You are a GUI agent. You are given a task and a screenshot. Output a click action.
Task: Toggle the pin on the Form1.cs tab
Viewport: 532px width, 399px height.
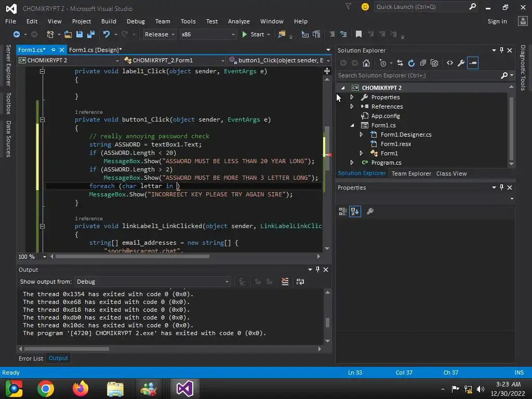tap(53, 50)
